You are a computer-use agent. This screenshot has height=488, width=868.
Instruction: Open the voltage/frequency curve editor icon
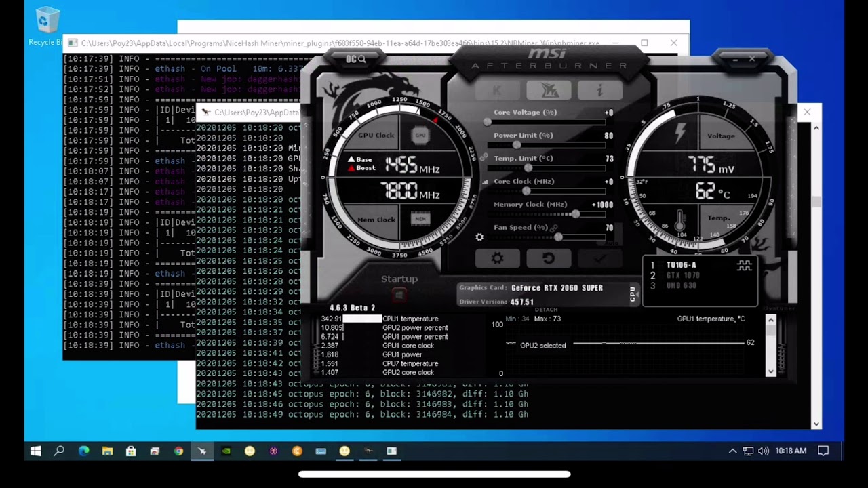485,182
